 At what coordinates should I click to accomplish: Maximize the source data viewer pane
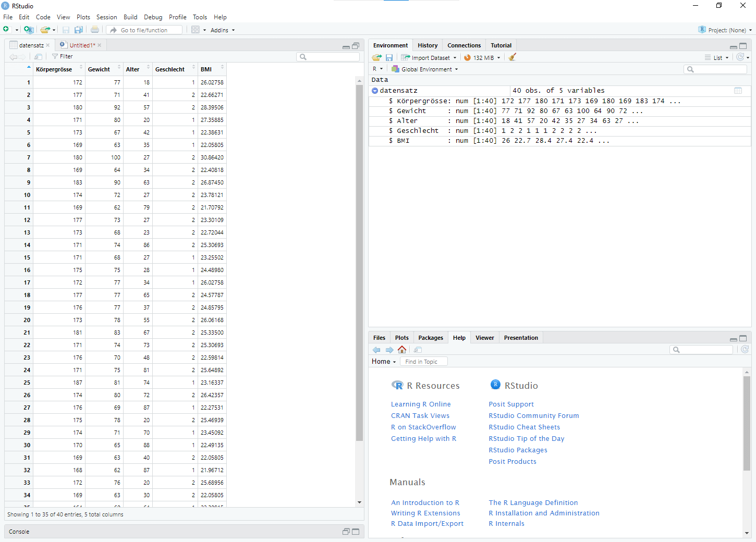click(356, 46)
